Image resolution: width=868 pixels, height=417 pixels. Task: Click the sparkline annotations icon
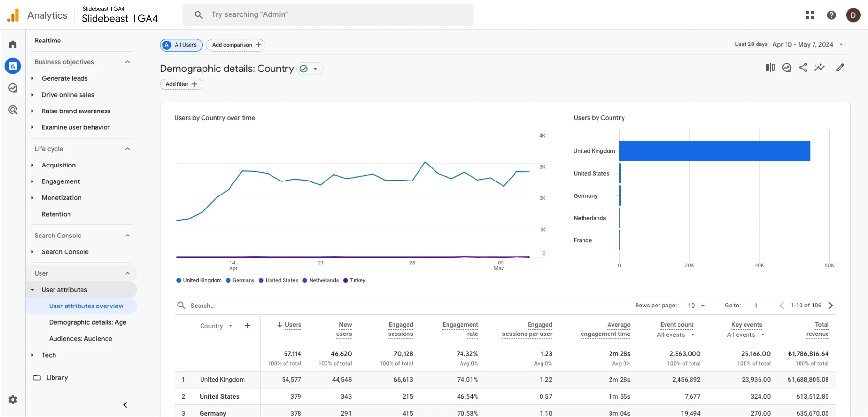click(819, 68)
